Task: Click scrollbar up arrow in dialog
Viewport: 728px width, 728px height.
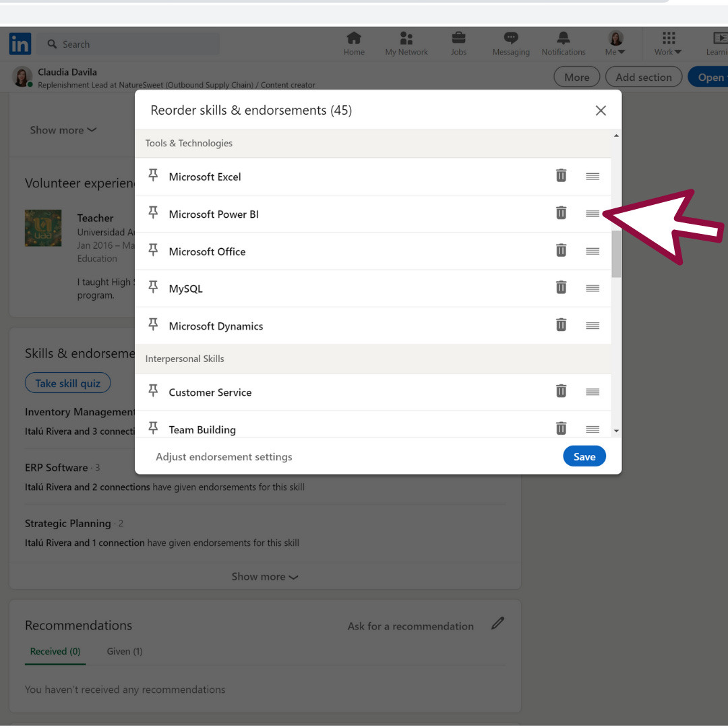Action: pos(616,135)
